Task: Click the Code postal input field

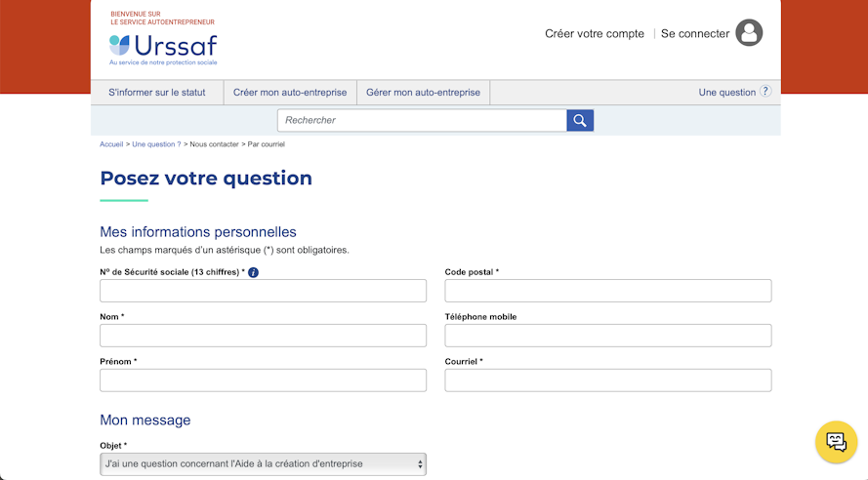Action: click(x=608, y=291)
